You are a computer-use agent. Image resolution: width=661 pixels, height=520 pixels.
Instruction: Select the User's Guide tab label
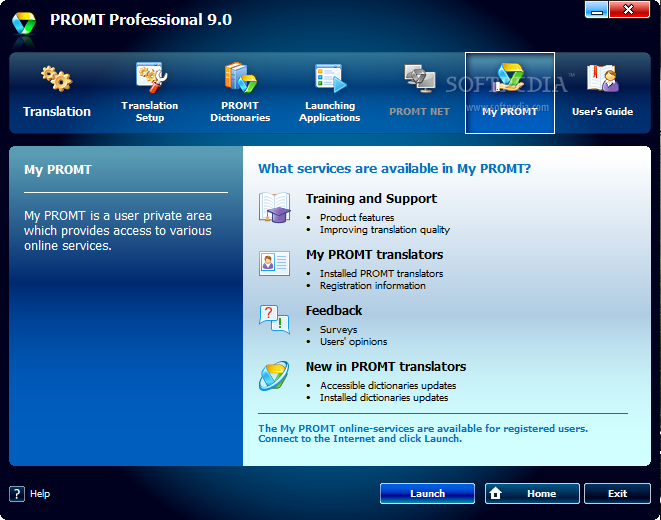point(602,112)
